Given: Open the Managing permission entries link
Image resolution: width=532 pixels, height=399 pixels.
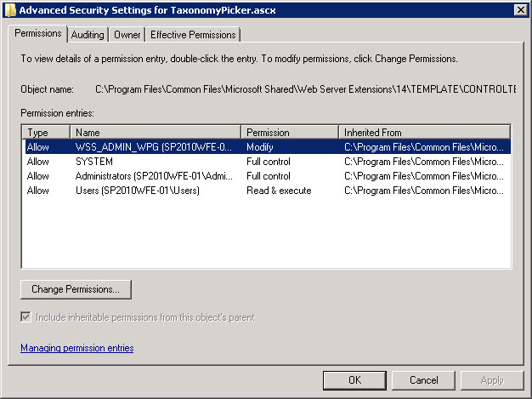Looking at the screenshot, I should click(x=76, y=348).
